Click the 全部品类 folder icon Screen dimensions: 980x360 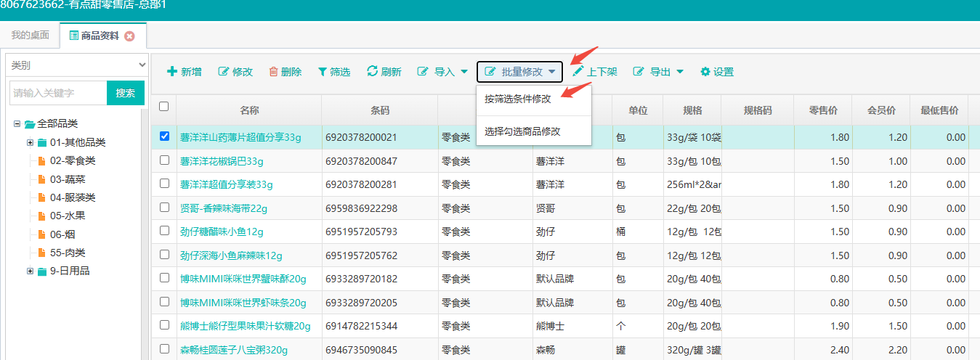tap(29, 124)
